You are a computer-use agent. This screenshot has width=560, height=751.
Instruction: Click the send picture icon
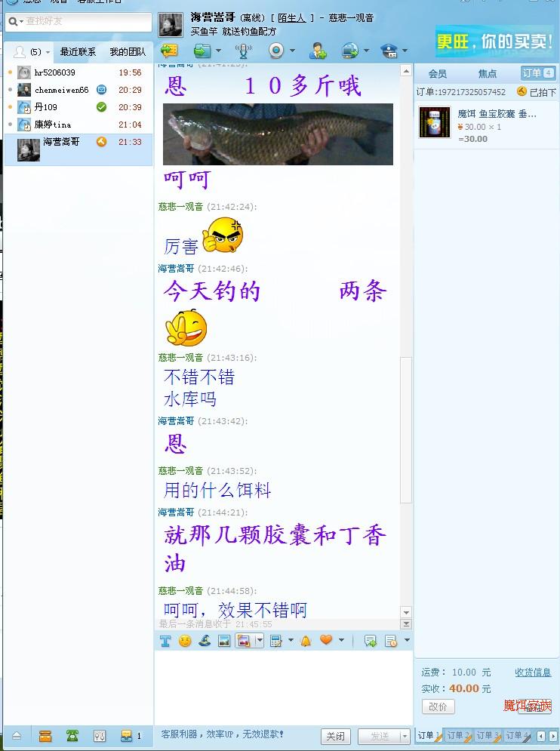tap(223, 641)
